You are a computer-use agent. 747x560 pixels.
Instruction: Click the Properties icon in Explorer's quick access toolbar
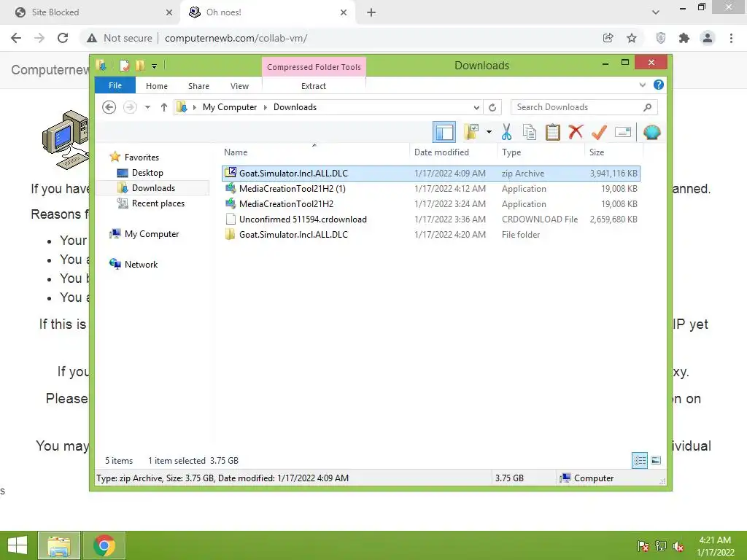(124, 65)
